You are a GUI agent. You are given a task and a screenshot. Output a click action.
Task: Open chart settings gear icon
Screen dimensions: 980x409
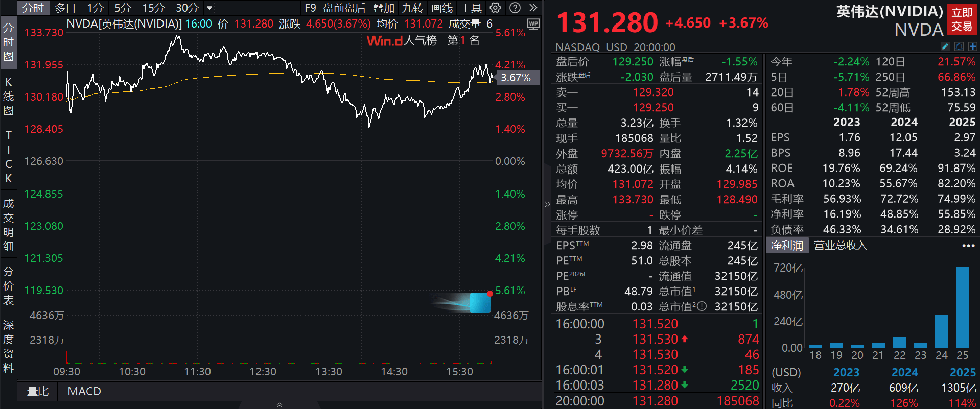pyautogui.click(x=495, y=8)
